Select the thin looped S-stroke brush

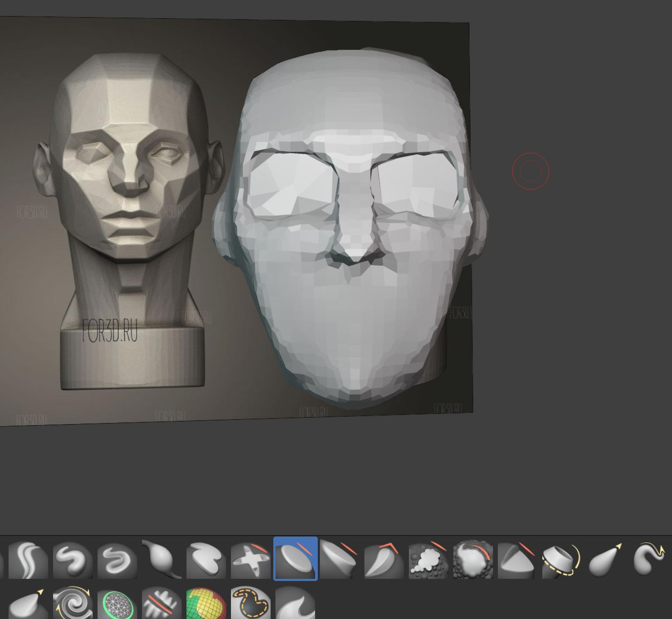(117, 560)
